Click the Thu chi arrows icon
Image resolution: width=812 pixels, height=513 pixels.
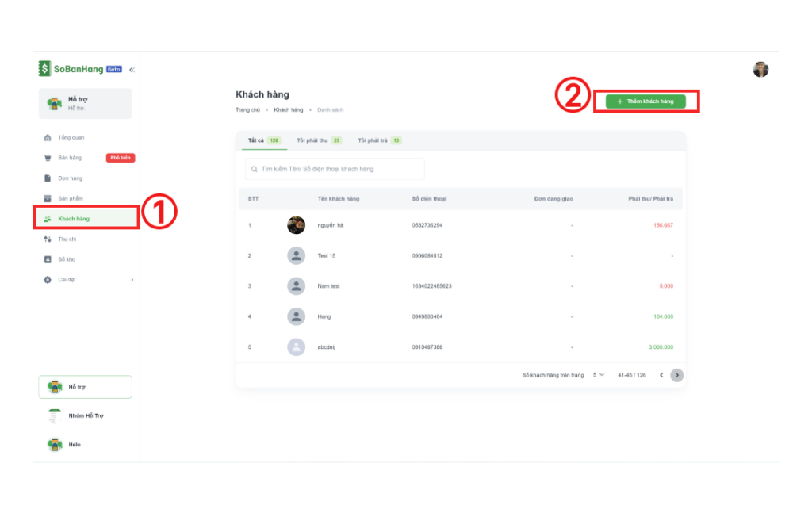[x=48, y=239]
